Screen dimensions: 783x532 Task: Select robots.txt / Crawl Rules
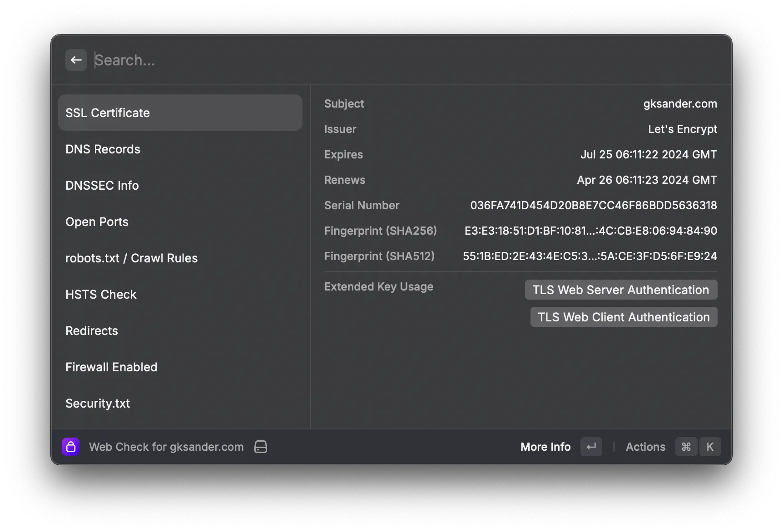(180, 258)
